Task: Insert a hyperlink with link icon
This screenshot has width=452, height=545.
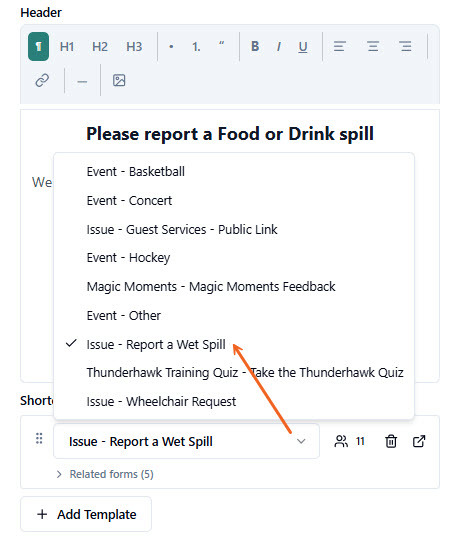Action: coord(42,81)
